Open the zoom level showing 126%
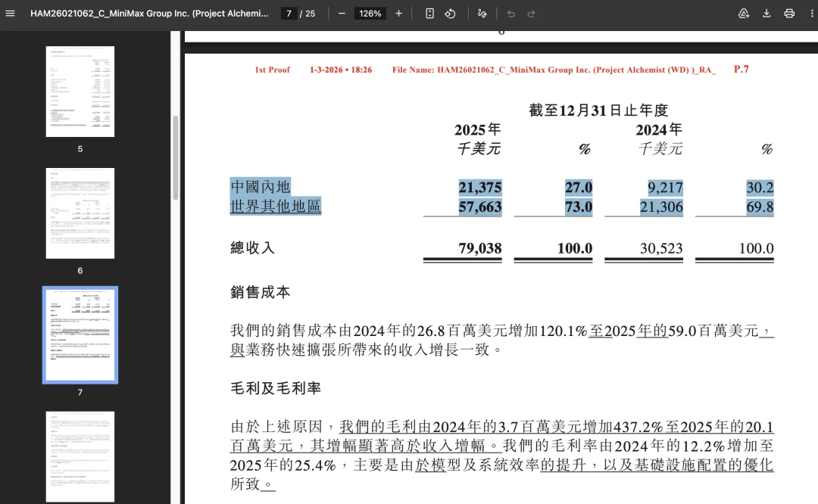The width and height of the screenshot is (818, 504). coord(369,13)
